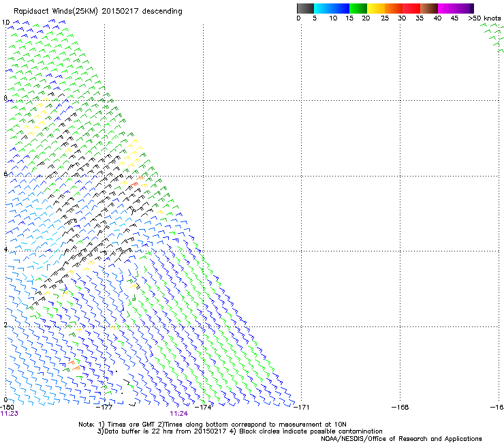Click the note 'Data buffer is 22 hrs'
Screen dimensions: 504x443
point(139,431)
